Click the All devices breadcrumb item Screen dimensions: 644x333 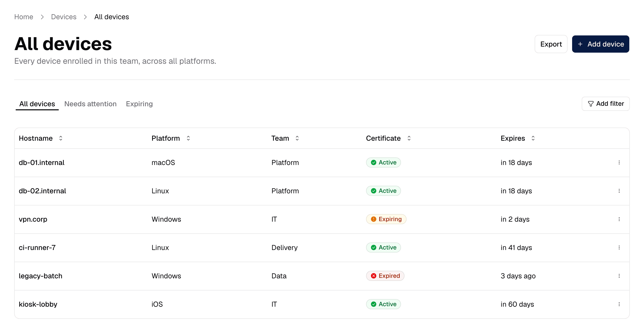click(x=111, y=17)
